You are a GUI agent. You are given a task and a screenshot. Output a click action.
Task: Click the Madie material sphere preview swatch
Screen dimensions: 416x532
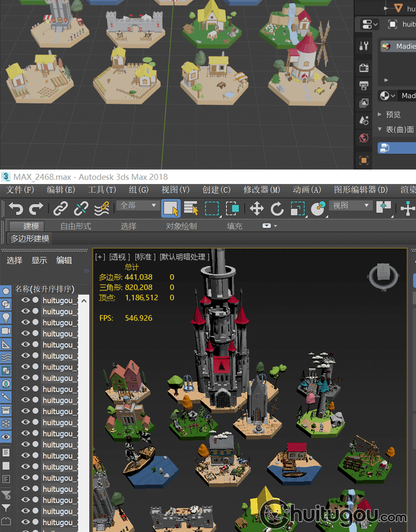click(x=386, y=47)
